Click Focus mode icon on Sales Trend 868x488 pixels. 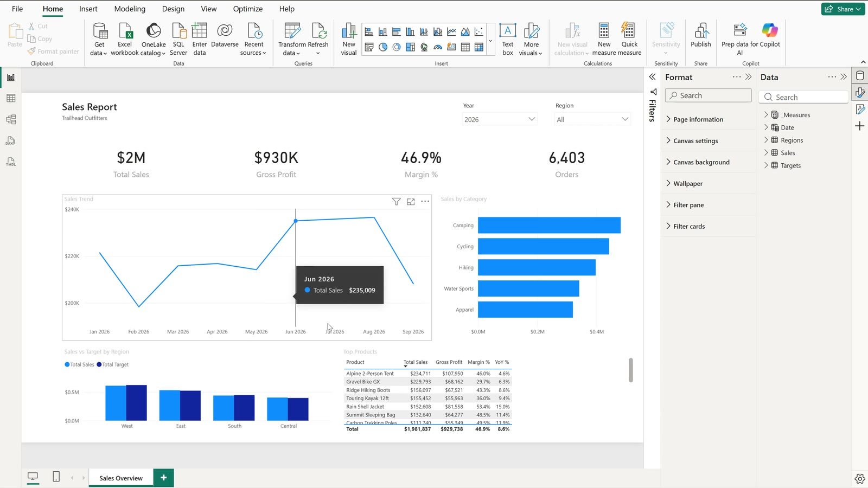coord(411,202)
